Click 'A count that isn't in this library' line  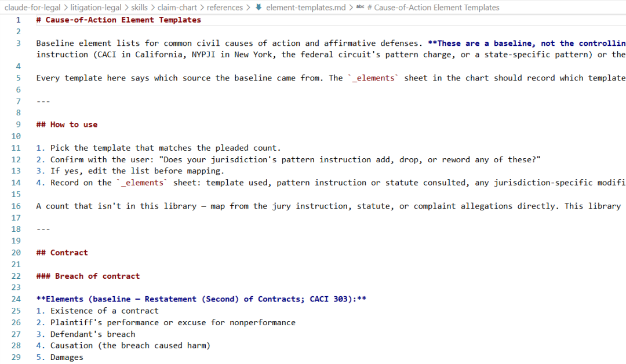[329, 206]
